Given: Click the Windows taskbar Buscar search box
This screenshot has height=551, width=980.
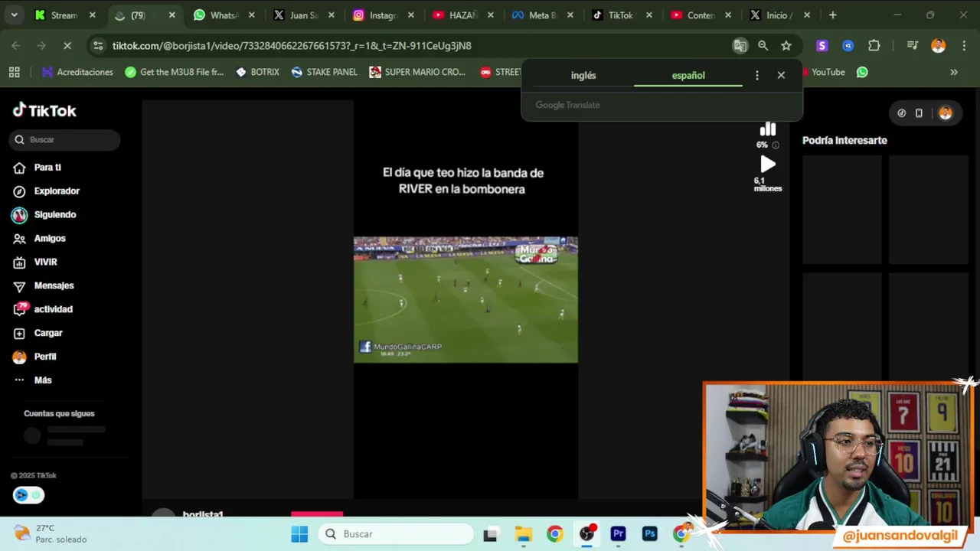Looking at the screenshot, I should [396, 534].
